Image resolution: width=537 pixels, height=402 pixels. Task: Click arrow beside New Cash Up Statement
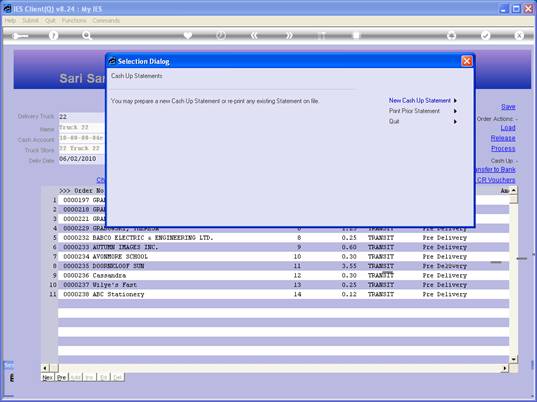455,101
